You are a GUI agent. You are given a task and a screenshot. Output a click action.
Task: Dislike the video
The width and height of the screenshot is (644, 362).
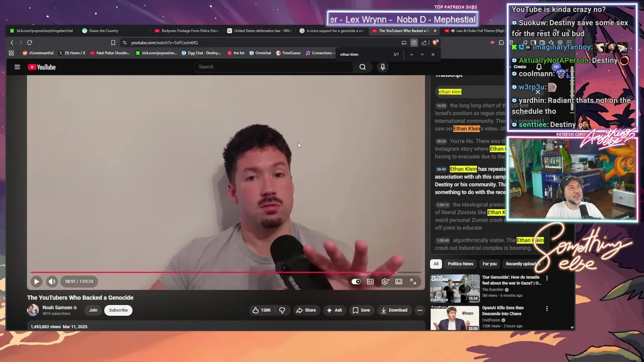click(282, 310)
